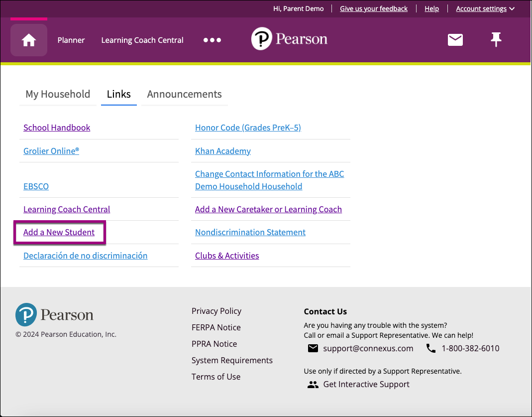Viewport: 532px width, 417px height.
Task: Click the pushpin icon in the header
Action: tap(496, 40)
